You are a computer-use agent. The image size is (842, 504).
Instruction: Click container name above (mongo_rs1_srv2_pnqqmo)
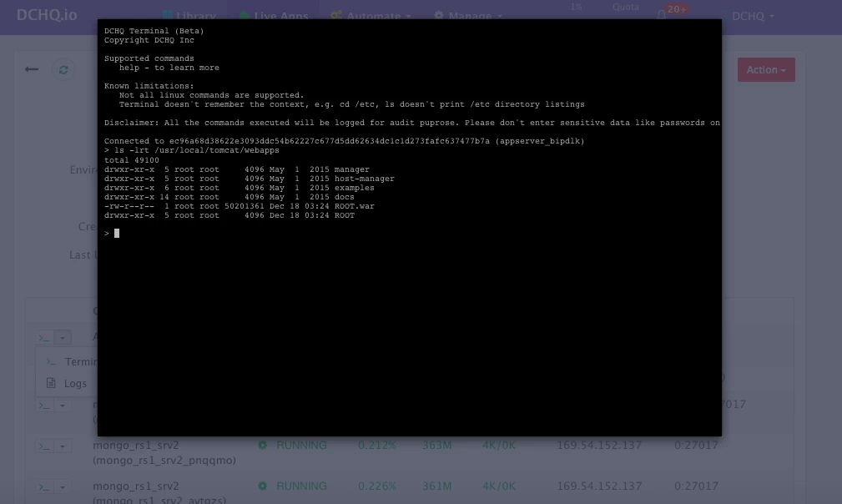136,445
